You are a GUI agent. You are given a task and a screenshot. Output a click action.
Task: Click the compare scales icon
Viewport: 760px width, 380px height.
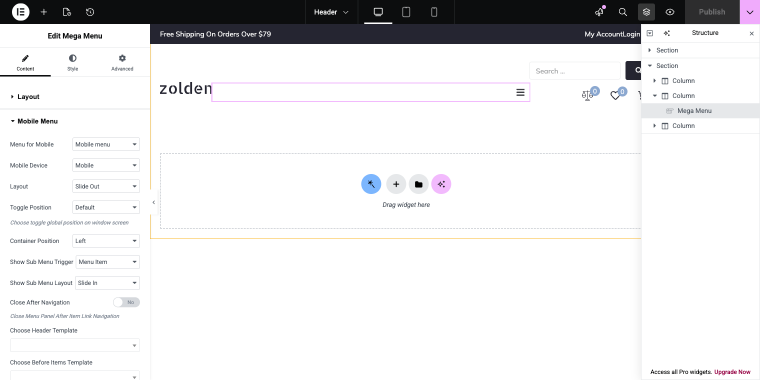[587, 95]
